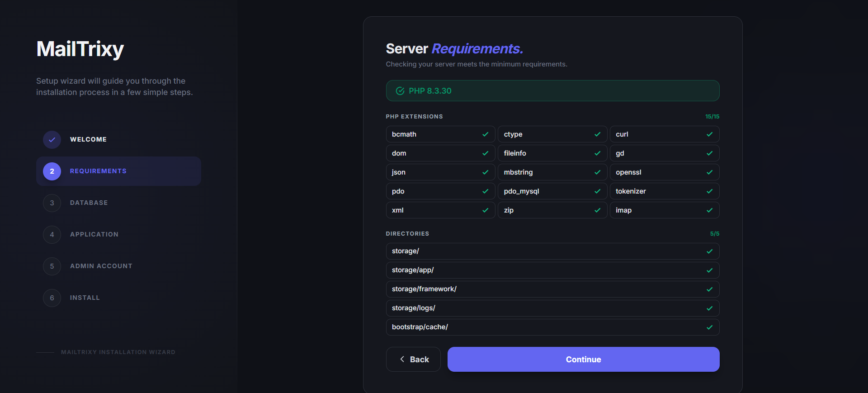The height and width of the screenshot is (393, 868).
Task: Click the 15/15 extensions count
Action: [x=712, y=117]
